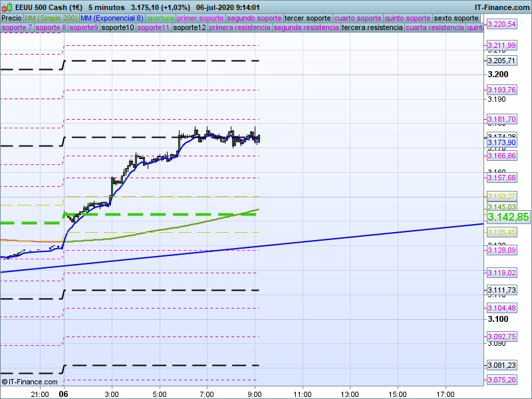Click the candlestick chart icon next to the title
Viewport: 532px width, 399px height.
click(7, 7)
